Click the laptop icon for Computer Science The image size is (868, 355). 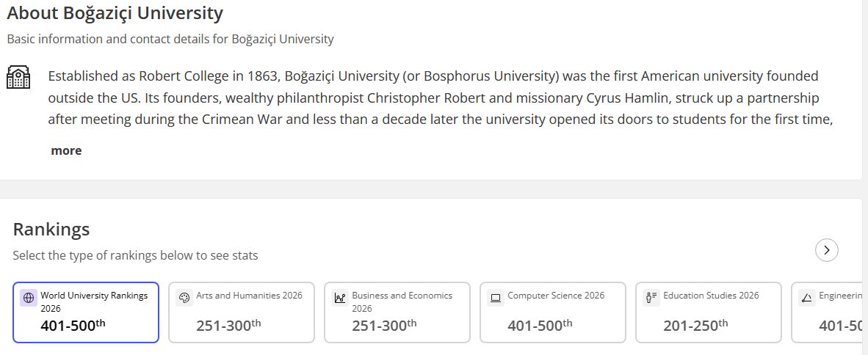(496, 298)
